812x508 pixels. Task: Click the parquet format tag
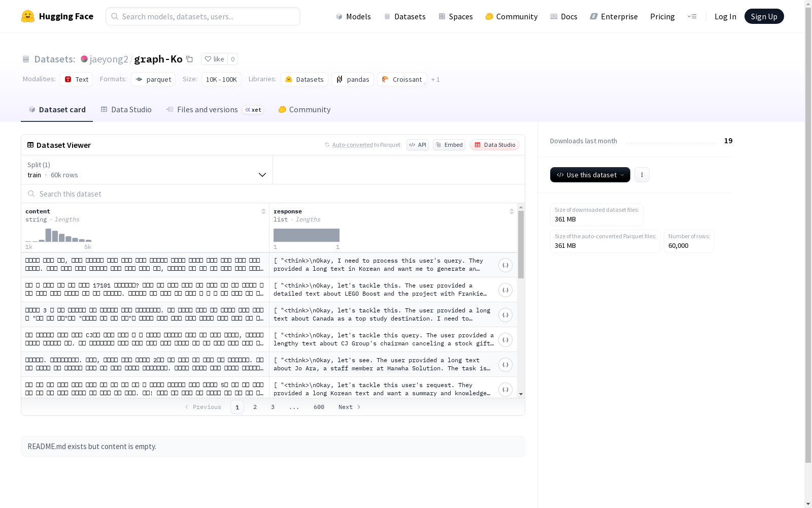pyautogui.click(x=153, y=79)
